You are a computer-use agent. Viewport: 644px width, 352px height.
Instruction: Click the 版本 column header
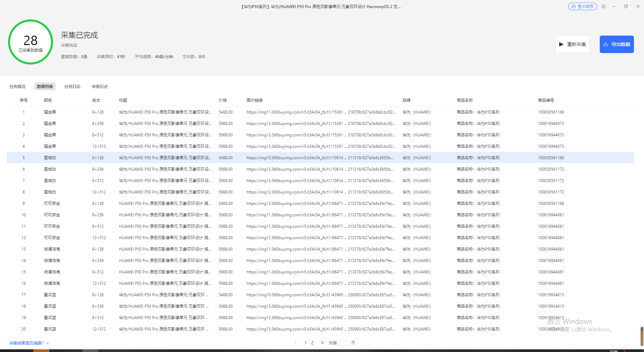pyautogui.click(x=96, y=100)
